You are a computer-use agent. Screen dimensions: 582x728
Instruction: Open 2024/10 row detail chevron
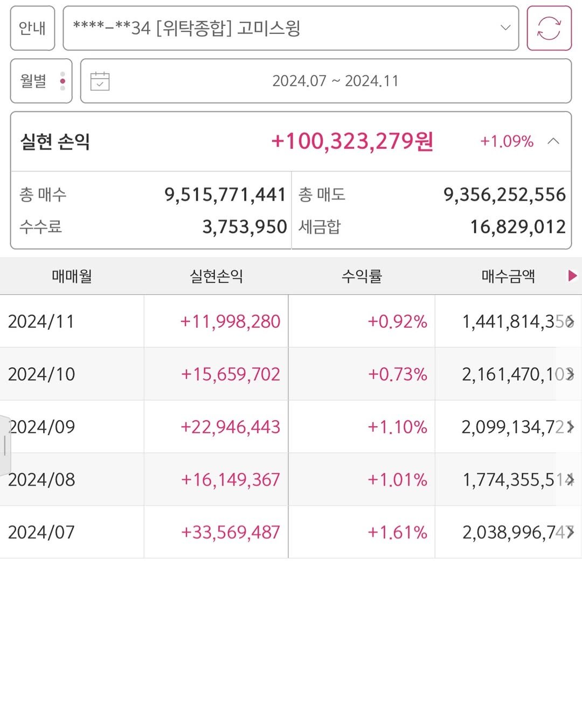pos(570,374)
